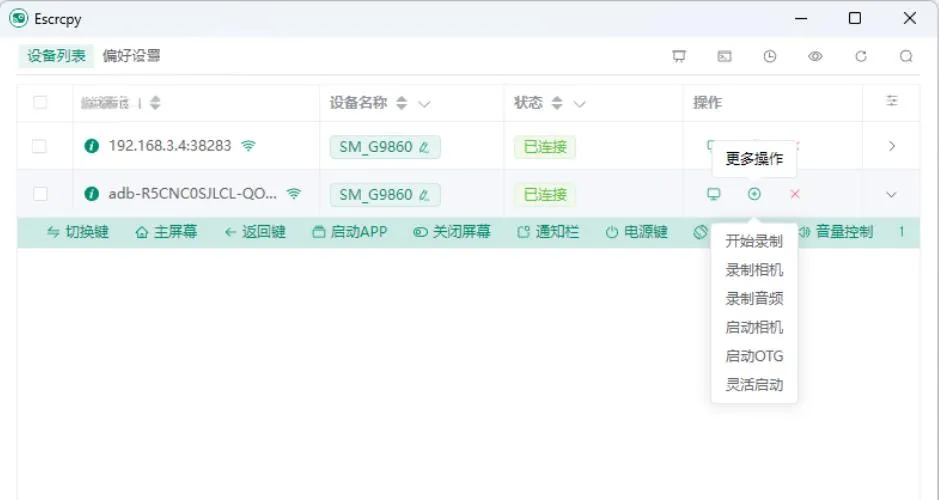Click the adb-R5CNC0SJLCL-QO... device ID
Screen dimensions: 939x500
[x=192, y=193]
